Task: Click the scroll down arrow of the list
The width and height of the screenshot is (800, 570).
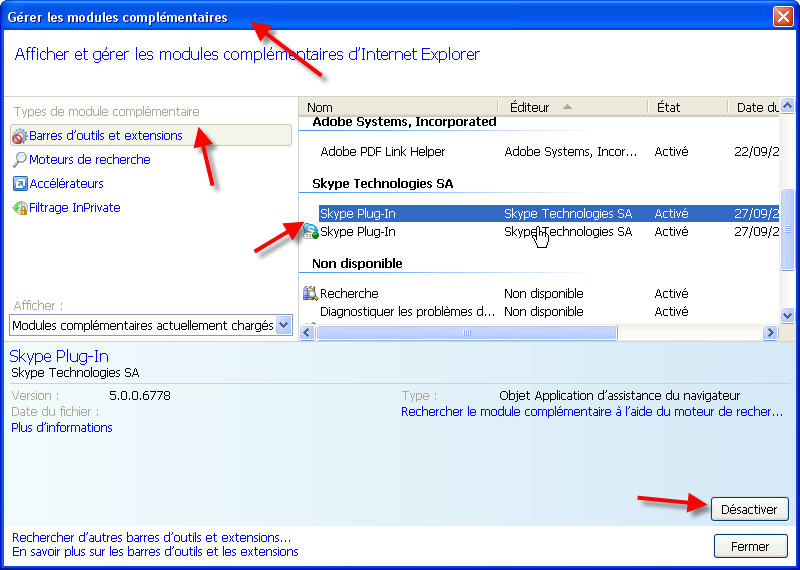Action: point(787,315)
